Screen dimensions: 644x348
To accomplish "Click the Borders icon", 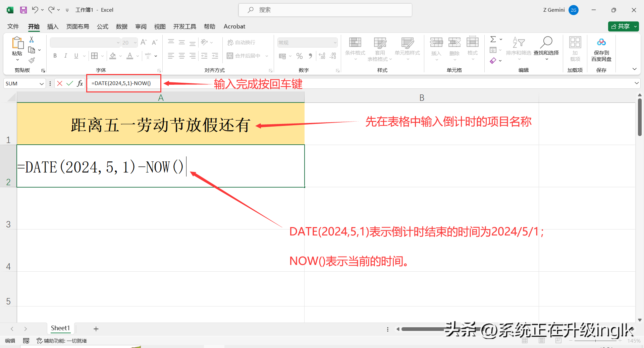I will (95, 56).
